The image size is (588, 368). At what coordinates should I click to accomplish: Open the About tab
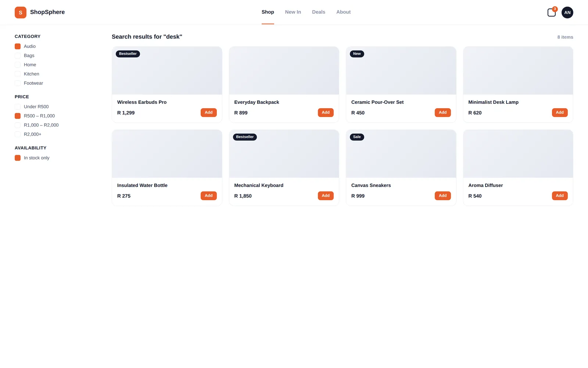tap(344, 12)
